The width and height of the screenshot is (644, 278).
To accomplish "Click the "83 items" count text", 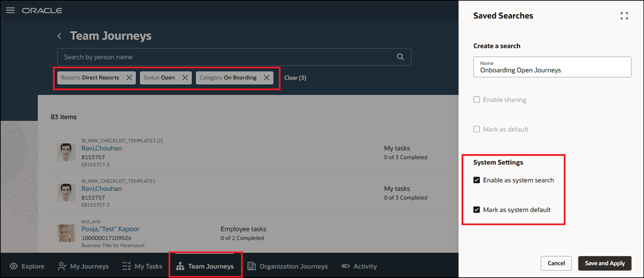I will [x=64, y=117].
